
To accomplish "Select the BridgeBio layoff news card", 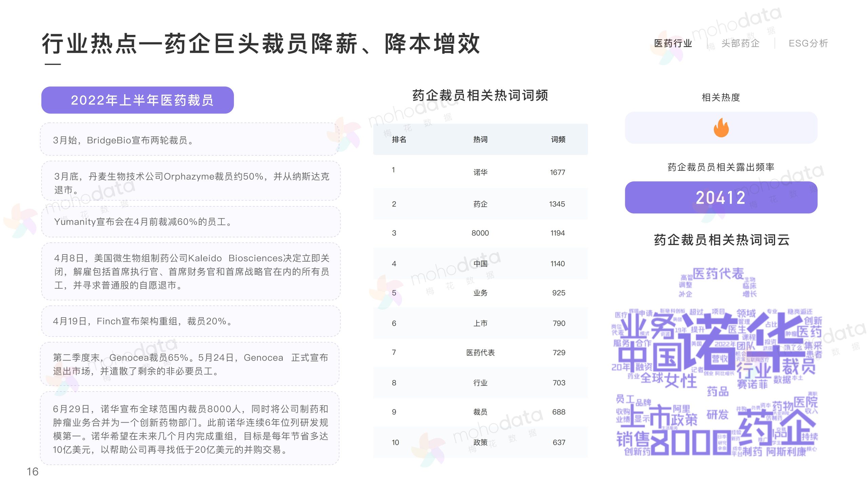I will pos(190,140).
